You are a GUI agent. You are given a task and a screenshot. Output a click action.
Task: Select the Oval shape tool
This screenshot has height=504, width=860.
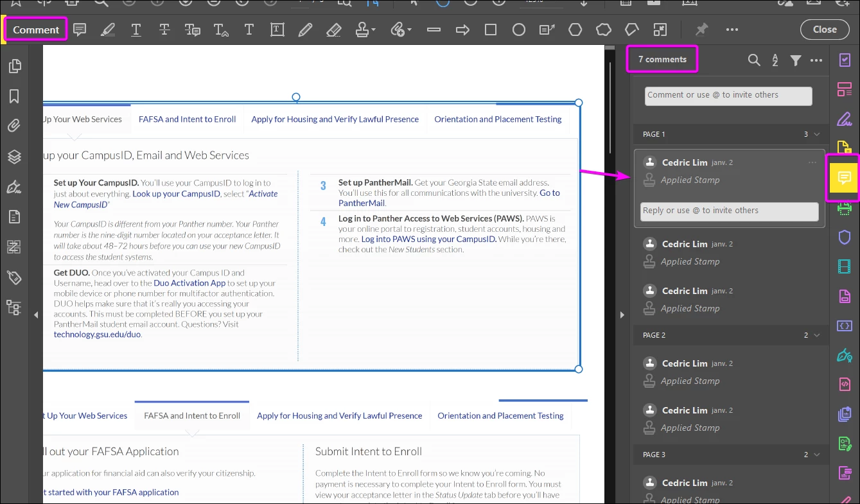click(x=519, y=30)
